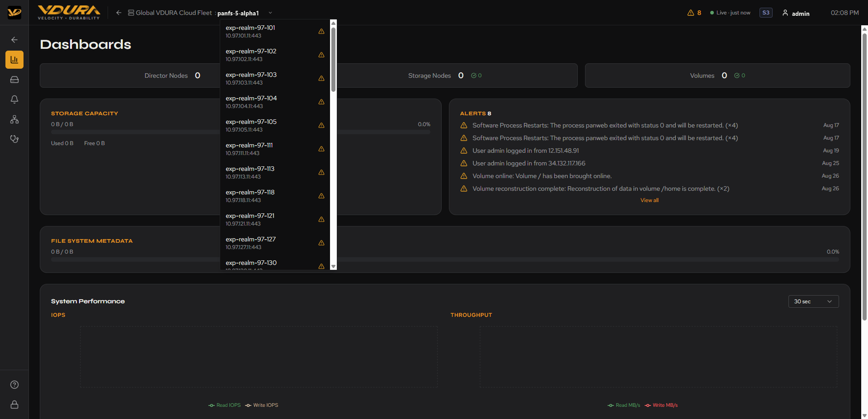
Task: Open the Volumes summary card
Action: 717,75
